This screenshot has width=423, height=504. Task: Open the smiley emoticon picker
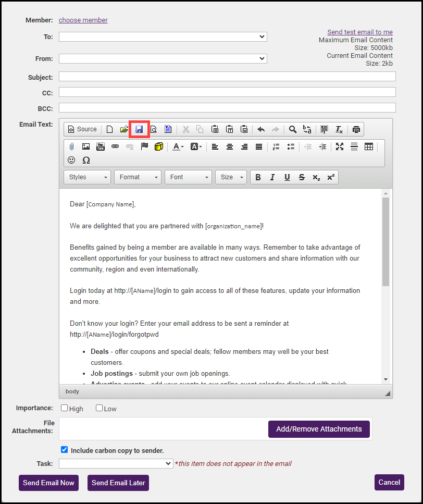click(x=71, y=160)
